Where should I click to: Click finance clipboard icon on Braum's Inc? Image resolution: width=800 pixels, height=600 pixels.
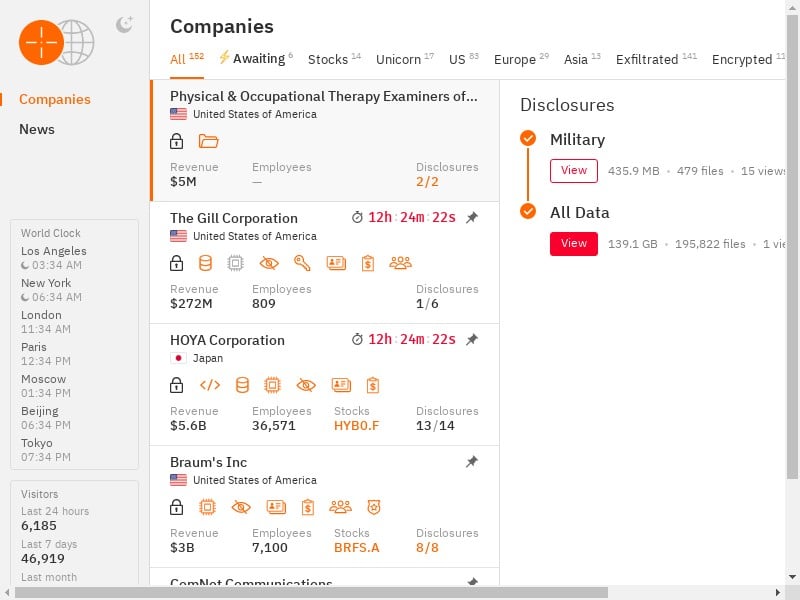[x=308, y=507]
